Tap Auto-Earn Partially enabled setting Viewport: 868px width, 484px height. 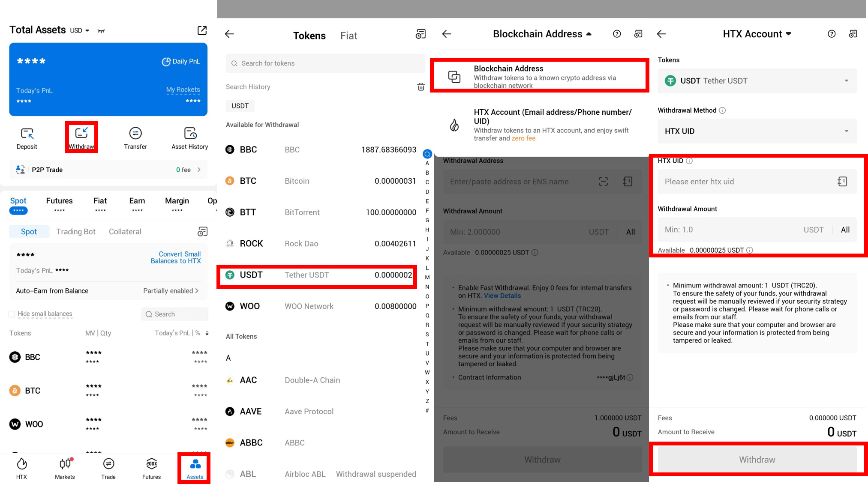[x=171, y=291]
